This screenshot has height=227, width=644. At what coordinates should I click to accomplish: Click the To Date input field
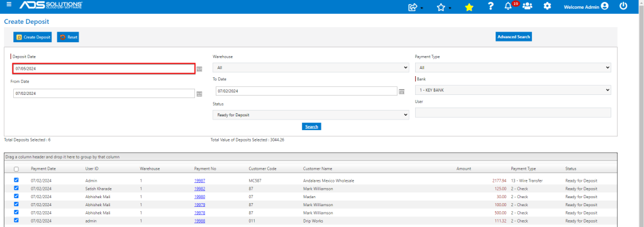306,91
